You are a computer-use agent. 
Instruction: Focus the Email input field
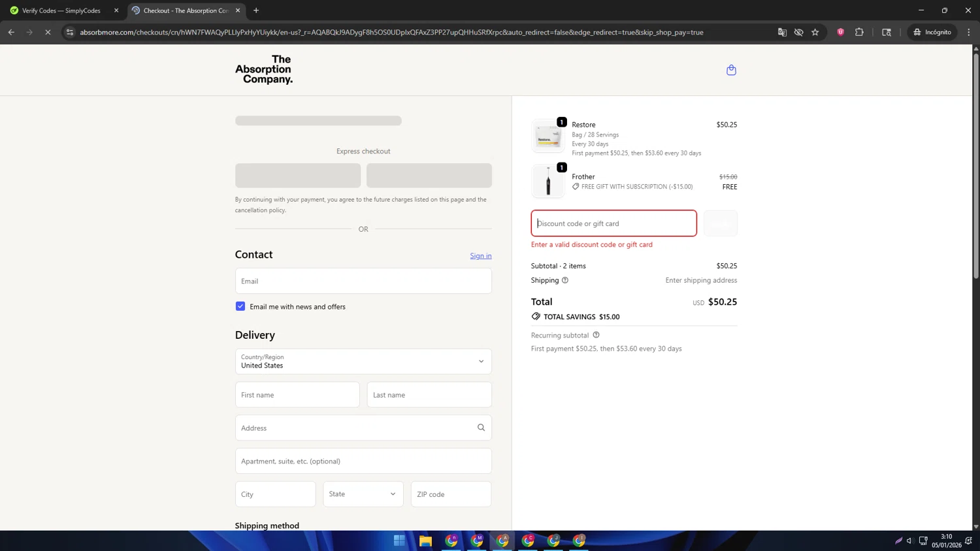pos(363,281)
